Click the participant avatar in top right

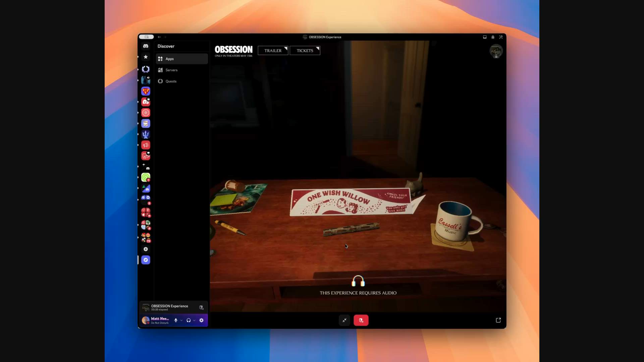[x=496, y=51]
